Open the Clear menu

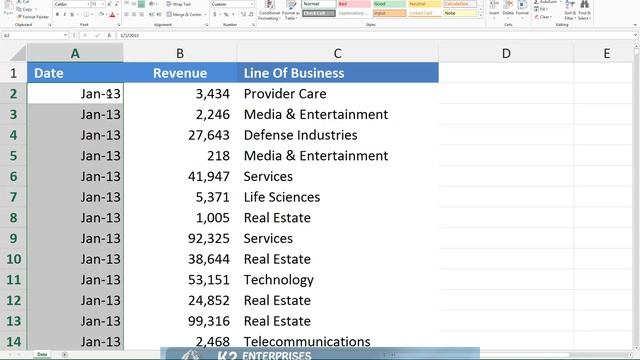tap(544, 17)
